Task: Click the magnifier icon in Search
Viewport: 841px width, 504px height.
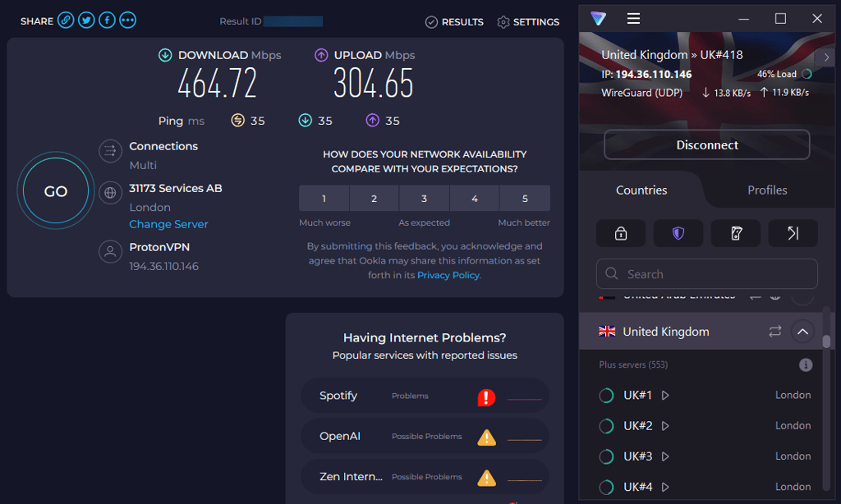Action: pyautogui.click(x=612, y=274)
